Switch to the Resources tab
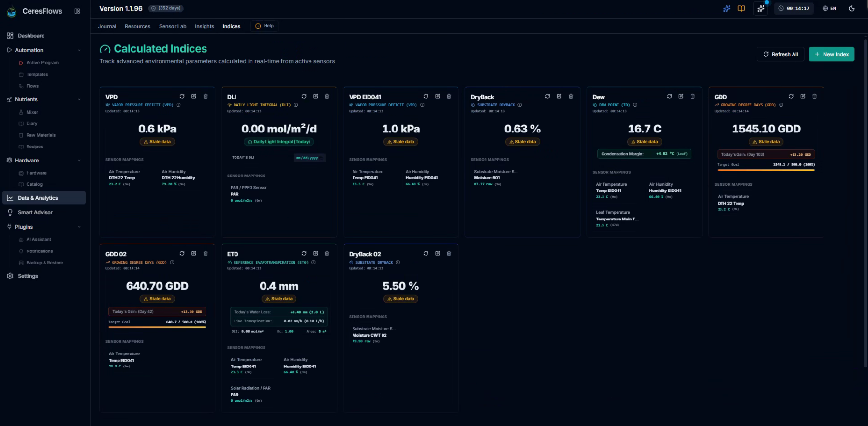 [x=137, y=26]
